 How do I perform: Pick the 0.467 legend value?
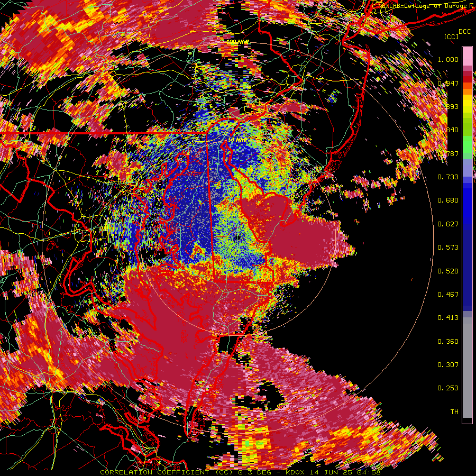[448, 295]
